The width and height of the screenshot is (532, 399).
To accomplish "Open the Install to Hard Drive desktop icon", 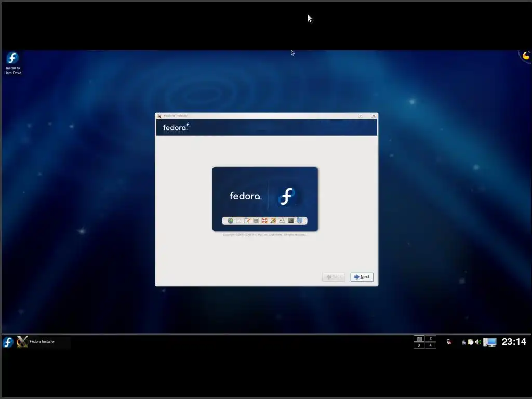I will pos(12,63).
